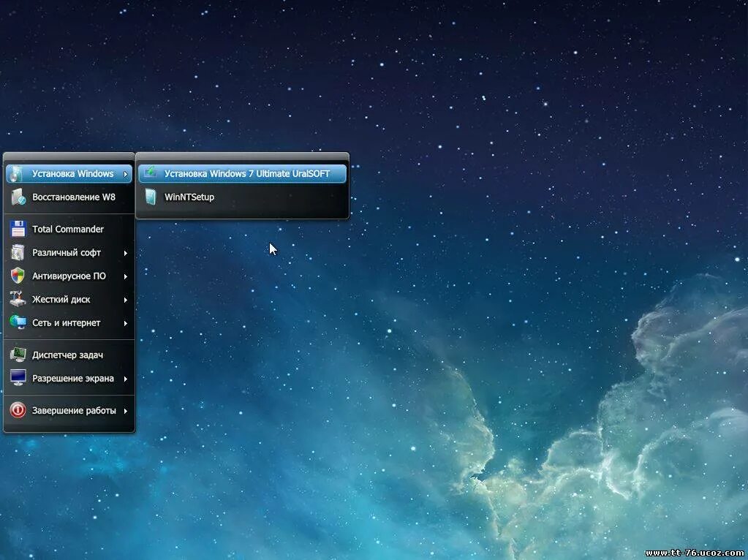This screenshot has width=748, height=560.
Task: Open the Антивирусное ПО menu entry
Action: 69,276
